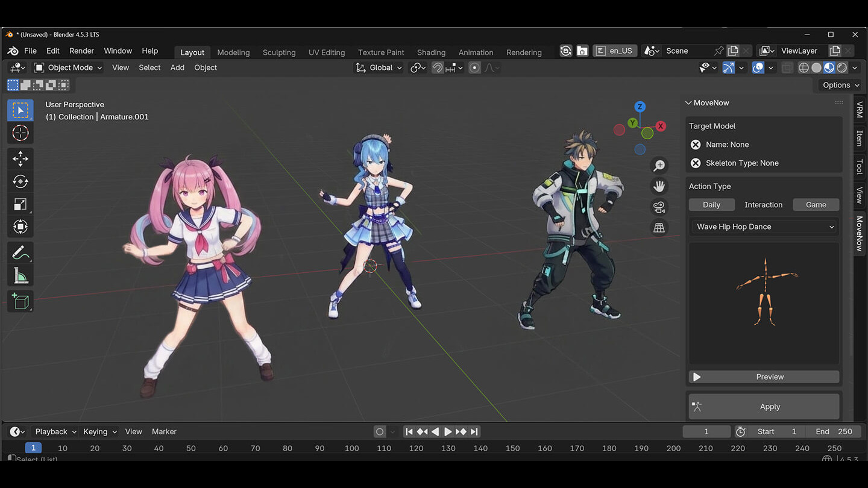Open the Add menu in viewport header
This screenshot has width=868, height=488.
tap(177, 67)
